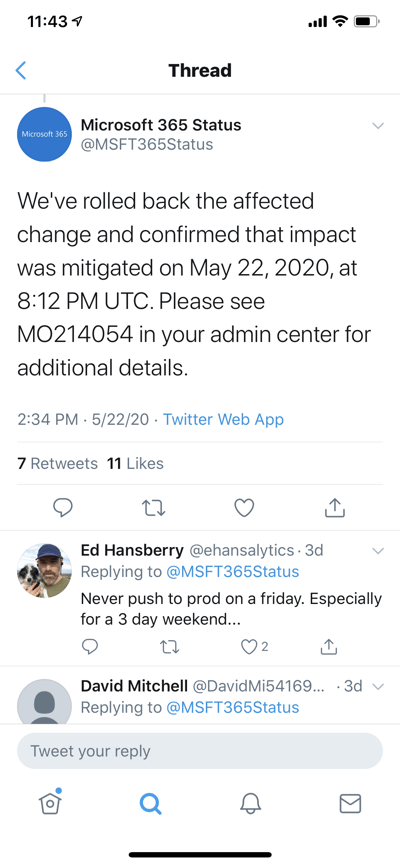Like the Microsoft 365 Status tweet
Image resolution: width=400 pixels, height=866 pixels.
244,508
